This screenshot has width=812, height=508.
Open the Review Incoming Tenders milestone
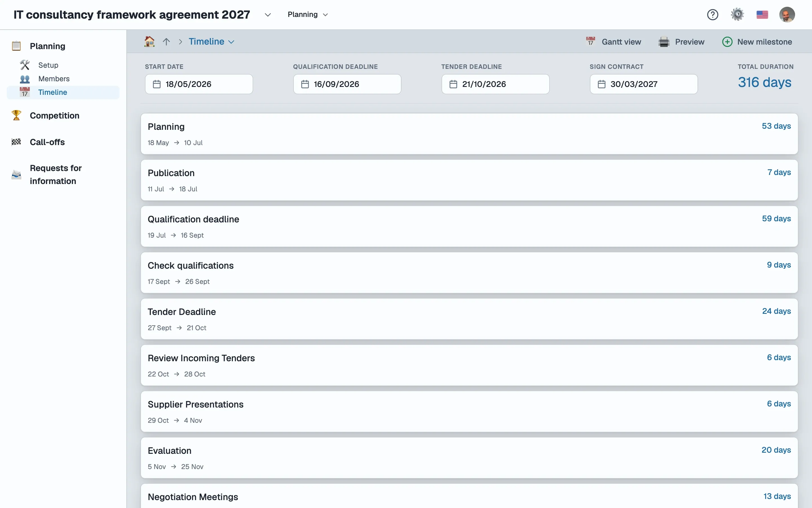[x=469, y=365]
